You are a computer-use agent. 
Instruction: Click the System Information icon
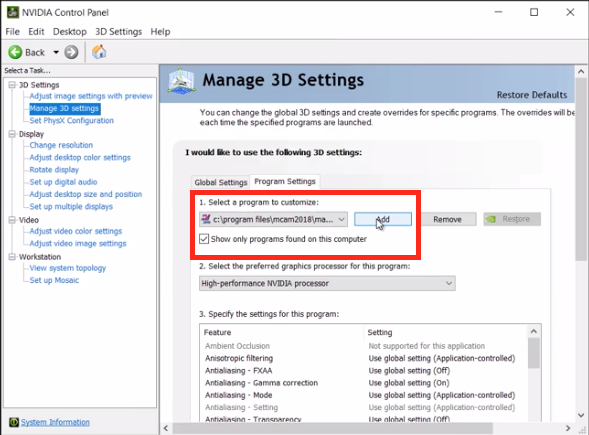click(x=14, y=422)
